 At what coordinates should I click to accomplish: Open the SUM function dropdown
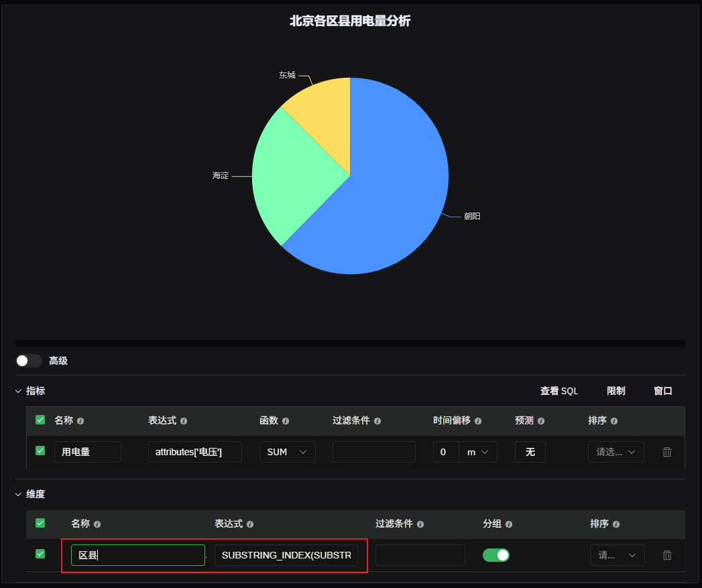[x=288, y=452]
